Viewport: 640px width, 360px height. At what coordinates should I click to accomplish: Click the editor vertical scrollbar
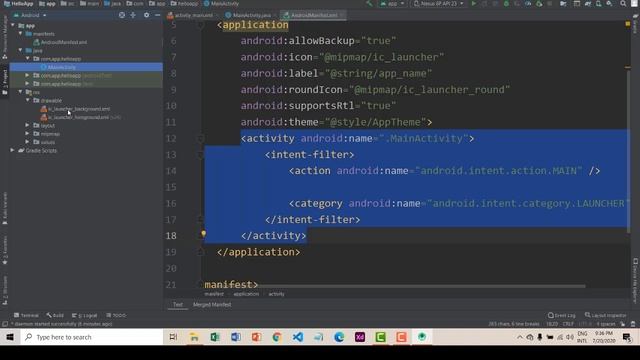pos(628,151)
